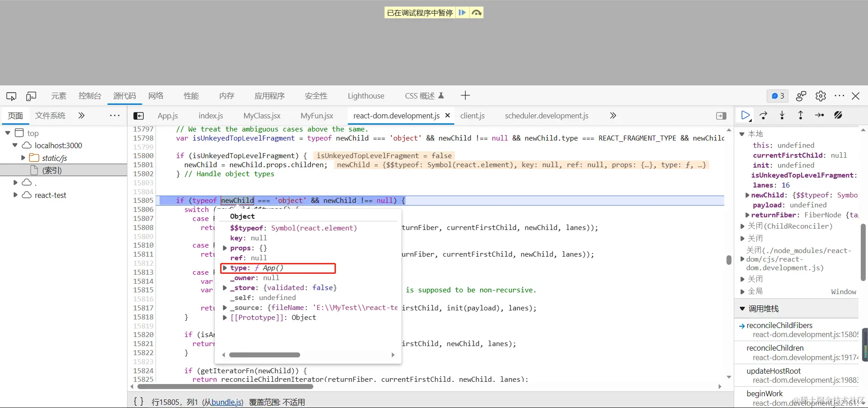Expand [[Prototype]]: Object entry
Screen dimensions: 868x408
pyautogui.click(x=225, y=318)
